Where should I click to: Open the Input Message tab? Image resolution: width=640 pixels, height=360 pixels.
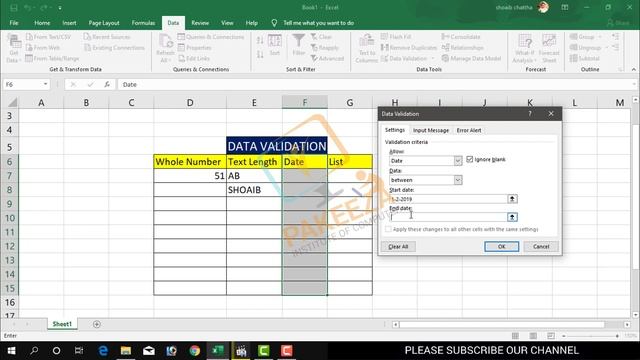pyautogui.click(x=431, y=130)
